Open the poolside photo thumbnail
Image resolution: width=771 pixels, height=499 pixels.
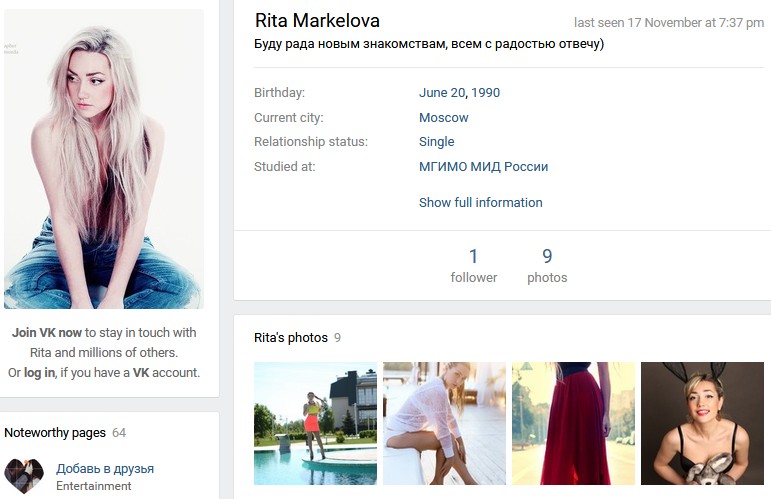[315, 423]
